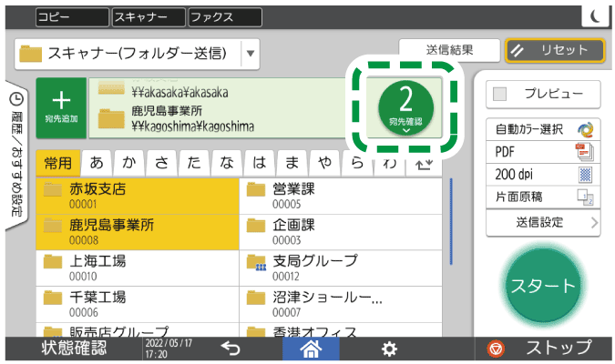Tap the 沼津ショールー... folder icon
Image resolution: width=615 pixels, height=364 pixels.
(256, 298)
